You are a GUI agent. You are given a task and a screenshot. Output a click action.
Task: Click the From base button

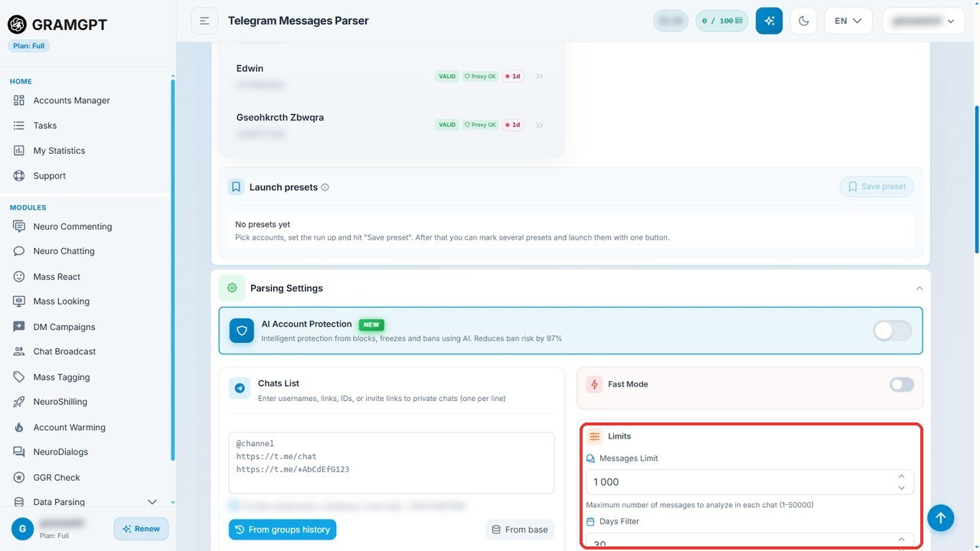pyautogui.click(x=520, y=530)
